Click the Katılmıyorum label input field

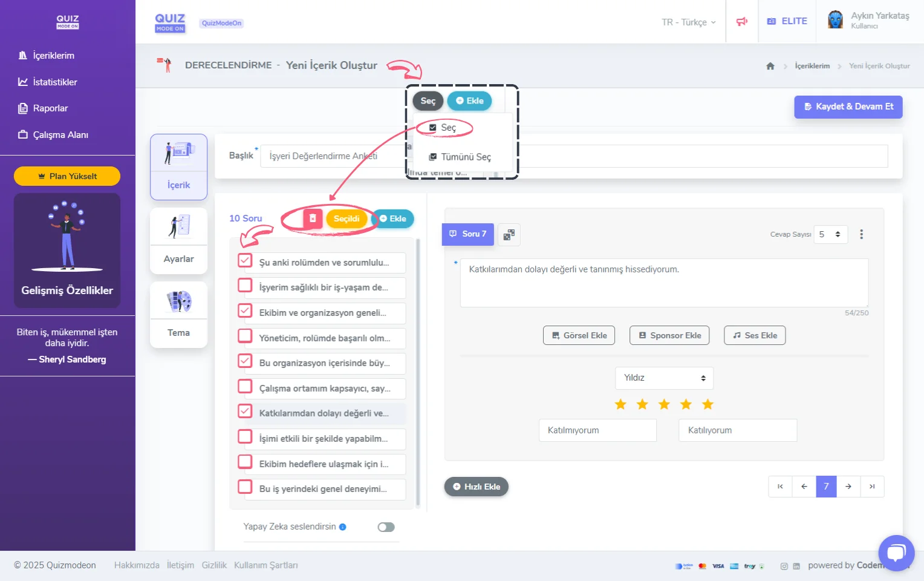(x=597, y=430)
